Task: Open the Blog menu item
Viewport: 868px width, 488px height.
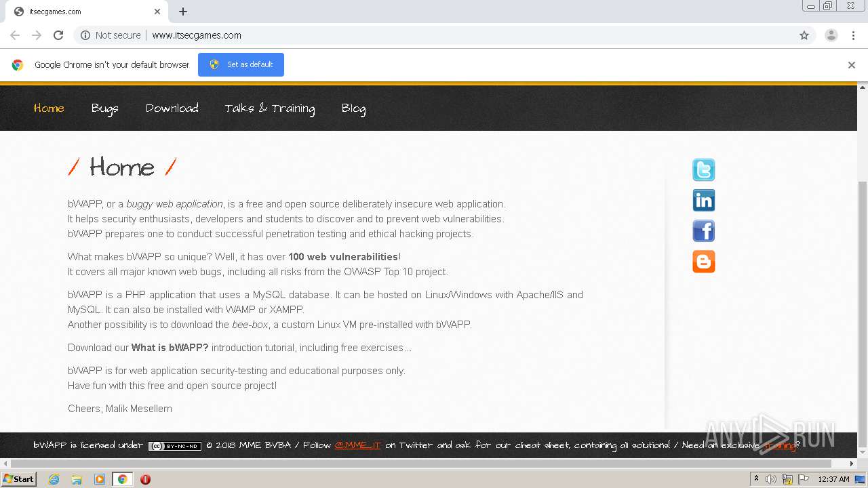Action: coord(353,108)
